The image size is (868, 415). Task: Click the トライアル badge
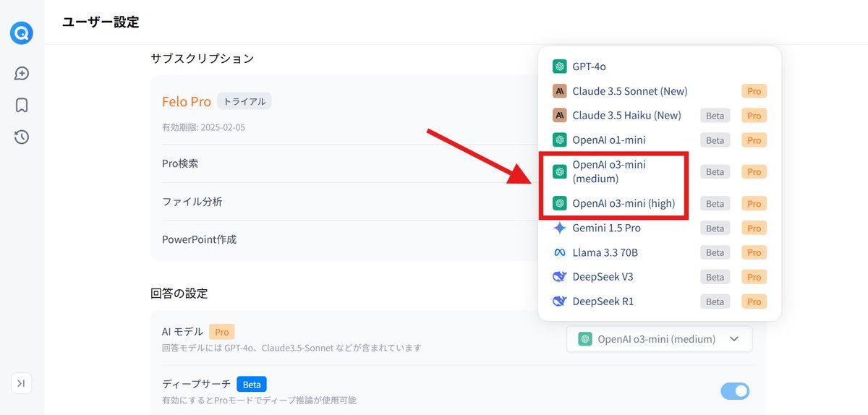tap(244, 101)
